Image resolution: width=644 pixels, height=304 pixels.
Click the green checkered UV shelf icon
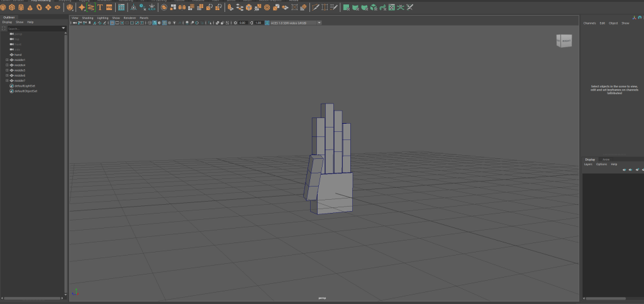[x=392, y=8]
